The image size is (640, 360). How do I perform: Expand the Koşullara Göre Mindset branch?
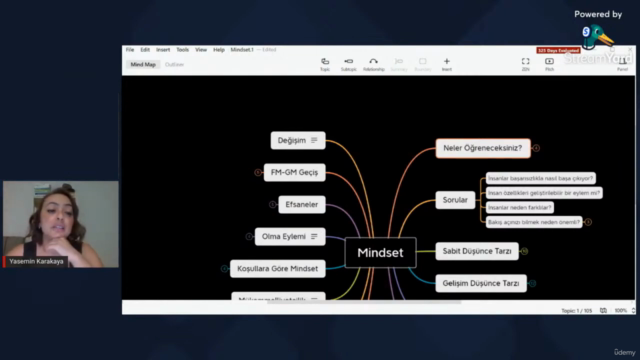tap(224, 269)
